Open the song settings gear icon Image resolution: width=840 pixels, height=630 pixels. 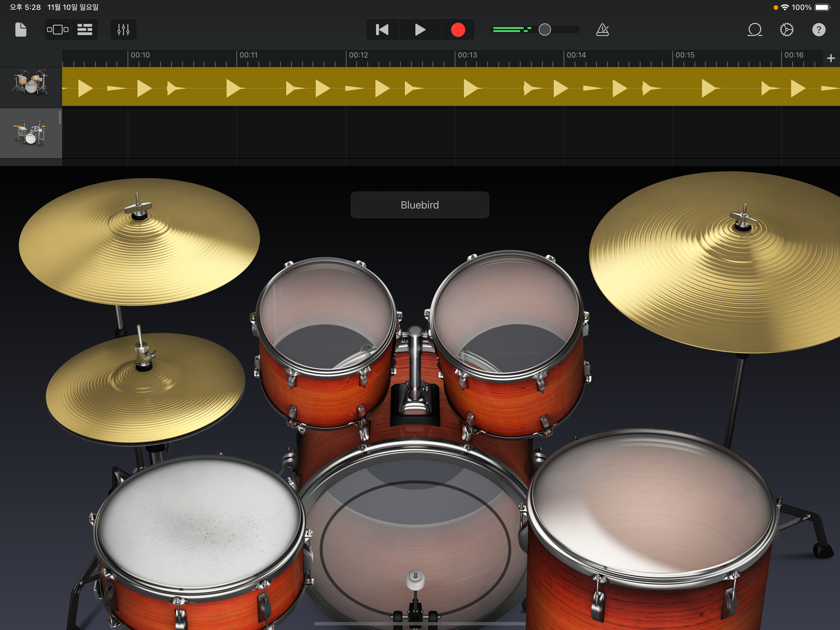[787, 30]
